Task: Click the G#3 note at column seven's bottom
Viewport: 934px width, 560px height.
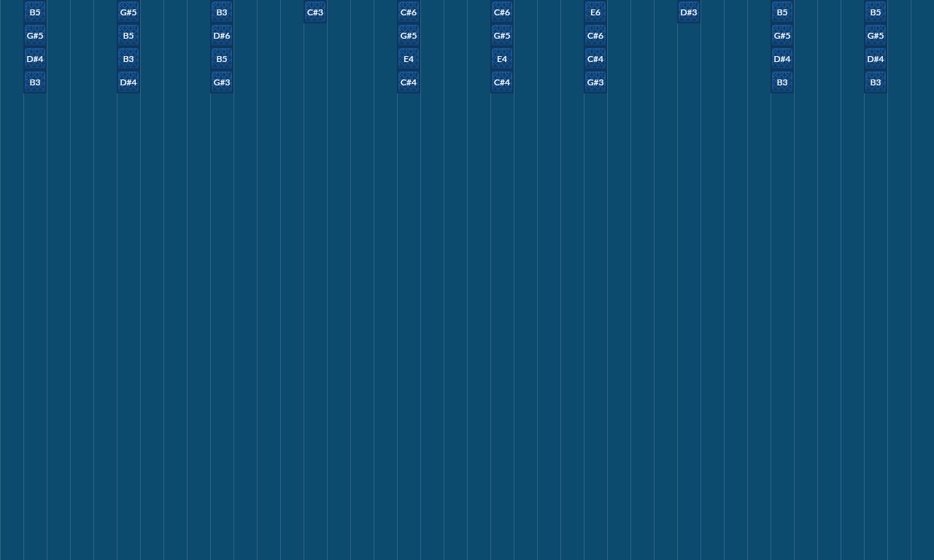Action: click(595, 81)
